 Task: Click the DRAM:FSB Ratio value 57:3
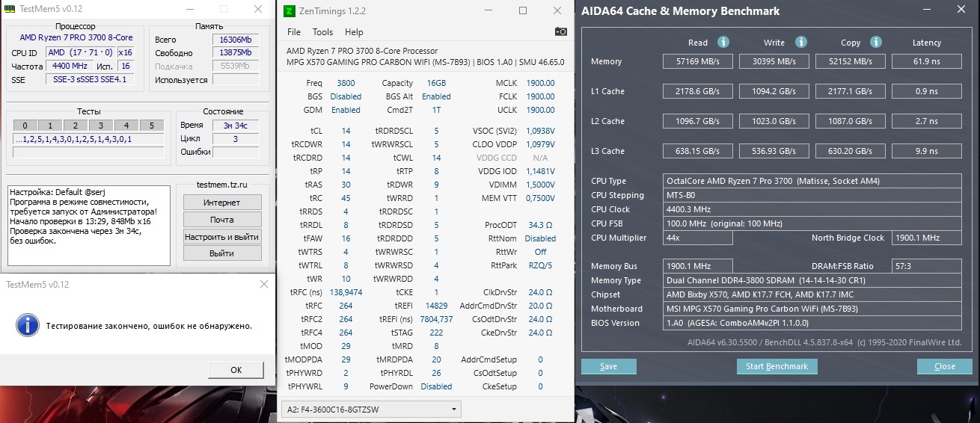927,266
